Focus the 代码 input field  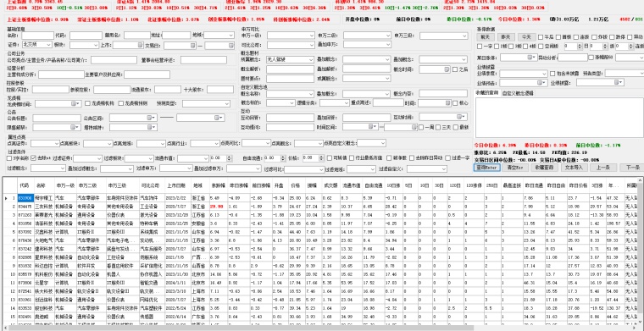pyautogui.click(x=86, y=36)
